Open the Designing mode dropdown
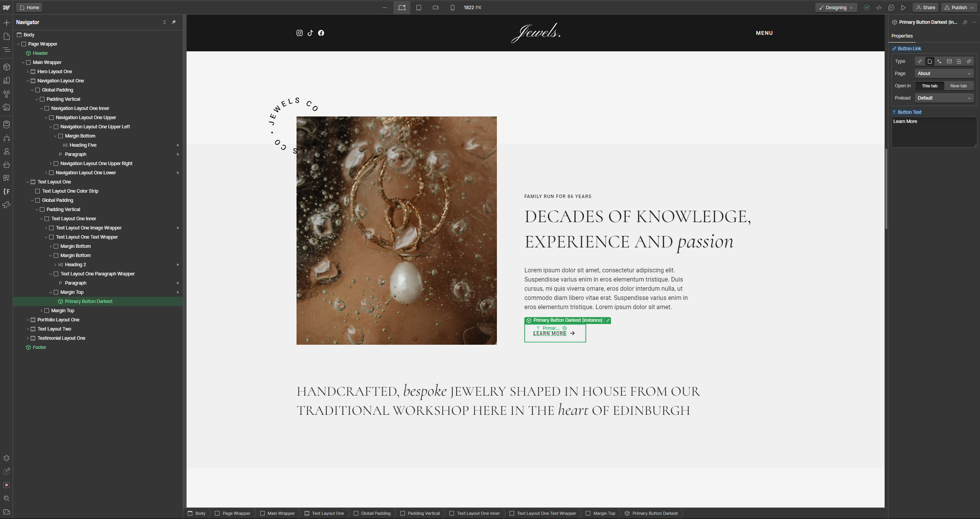The image size is (980, 519). [836, 8]
